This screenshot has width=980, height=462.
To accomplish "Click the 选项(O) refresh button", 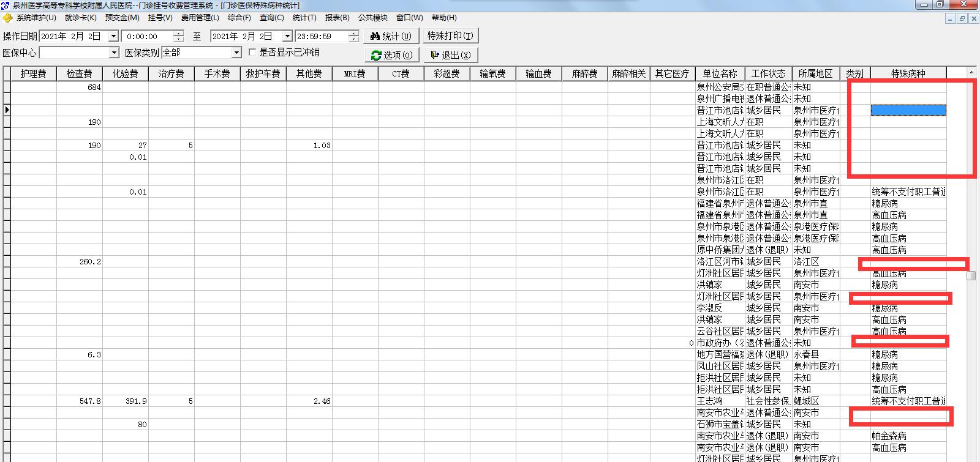I will pyautogui.click(x=391, y=55).
